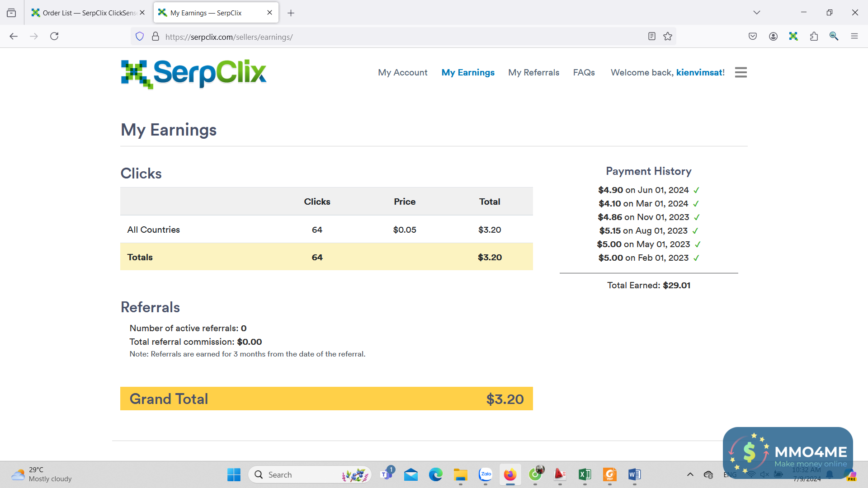Open the Firefox application menu button
The height and width of the screenshot is (488, 868).
point(854,37)
